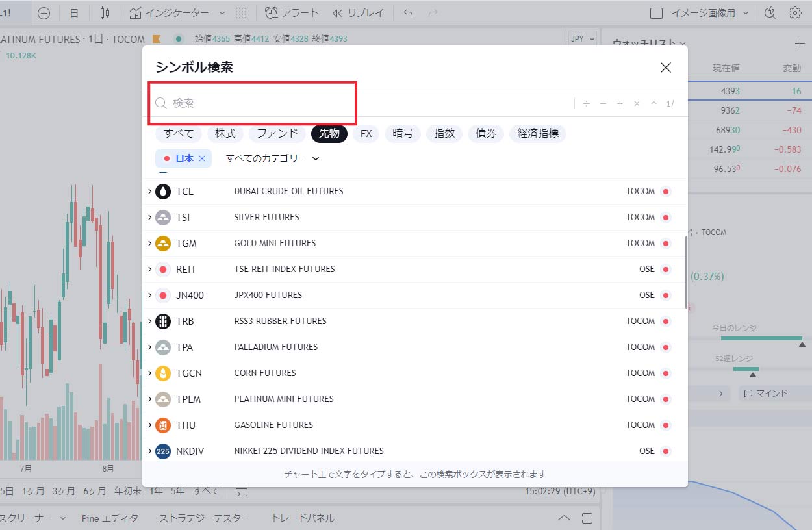
Task: Click the アラート button
Action: [x=292, y=13]
